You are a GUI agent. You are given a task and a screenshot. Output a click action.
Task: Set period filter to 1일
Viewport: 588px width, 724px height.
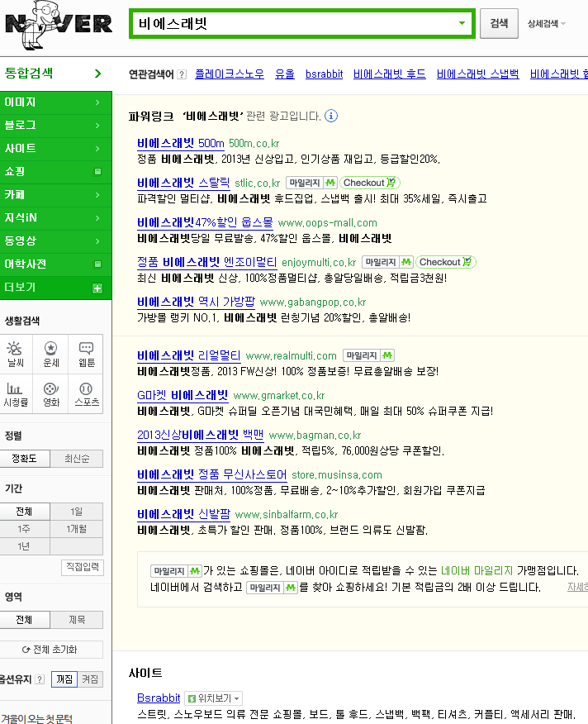click(x=77, y=512)
